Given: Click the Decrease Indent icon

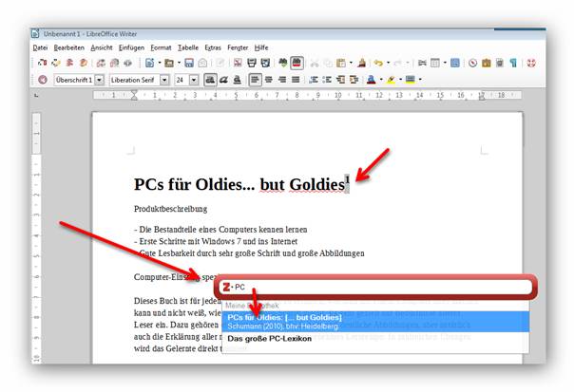Looking at the screenshot, I should coord(341,80).
